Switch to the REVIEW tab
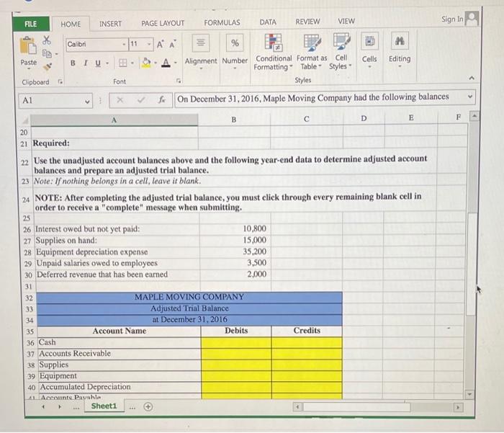 [307, 22]
